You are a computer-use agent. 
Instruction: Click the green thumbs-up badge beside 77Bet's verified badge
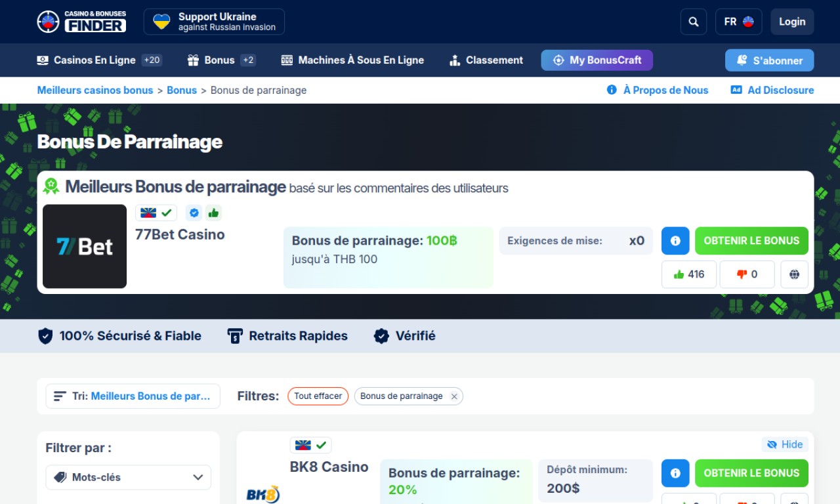point(213,213)
